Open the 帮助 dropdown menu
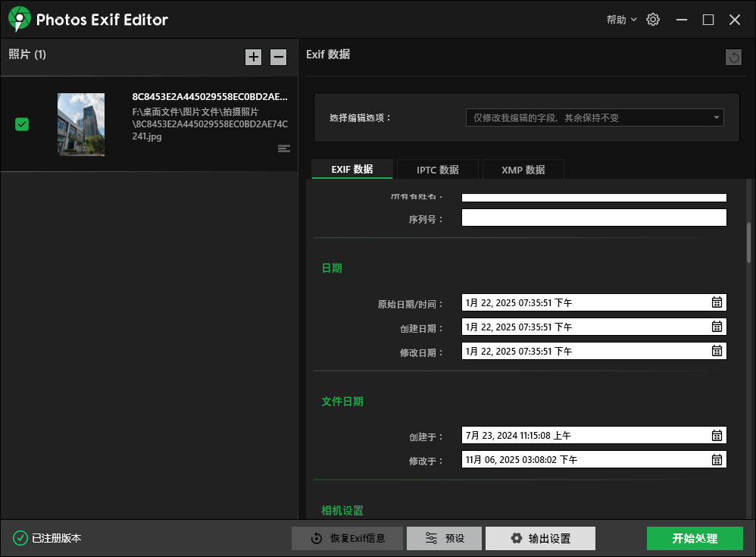 point(620,19)
